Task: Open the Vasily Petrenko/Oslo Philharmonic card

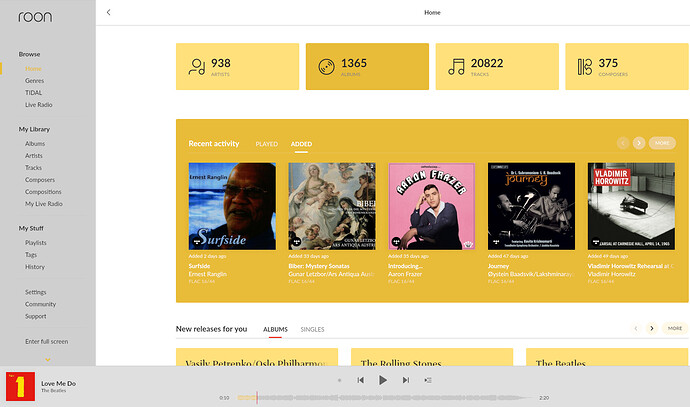Action: pos(257,357)
